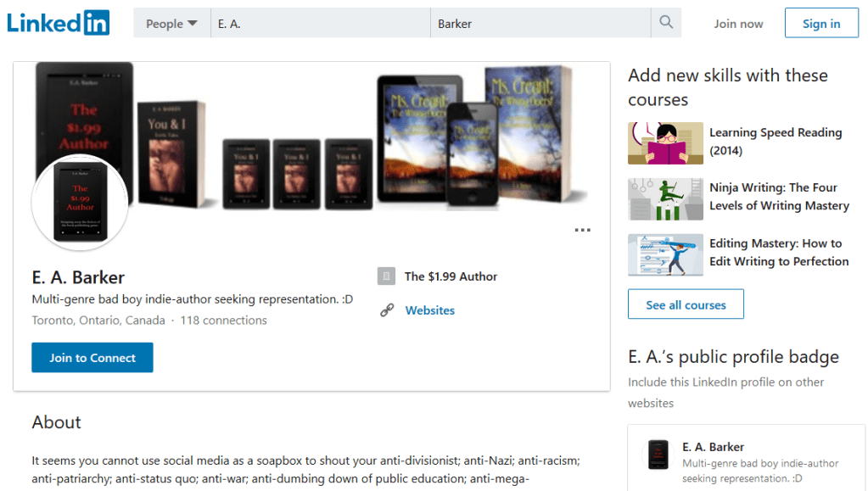Screen dimensions: 868x491
Task: Open the circular profile picture
Action: point(80,202)
